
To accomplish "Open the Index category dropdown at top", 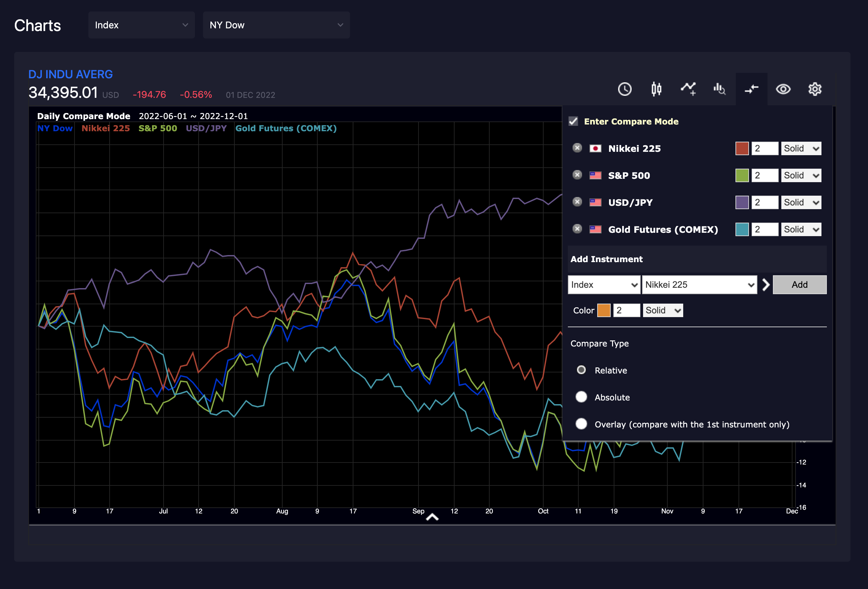I will click(142, 25).
